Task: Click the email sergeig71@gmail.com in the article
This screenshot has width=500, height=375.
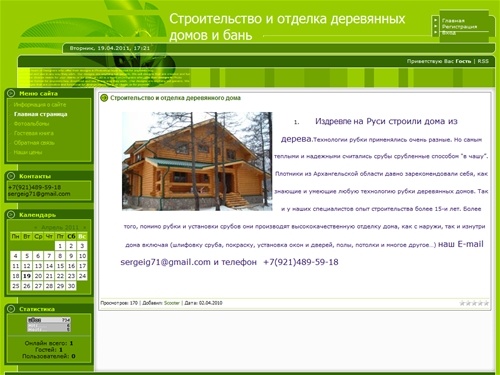Action: coord(165,262)
